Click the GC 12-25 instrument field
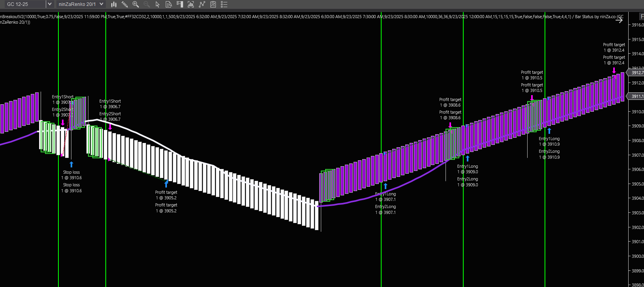Viewport: 644px width, 287px height. tap(24, 4)
